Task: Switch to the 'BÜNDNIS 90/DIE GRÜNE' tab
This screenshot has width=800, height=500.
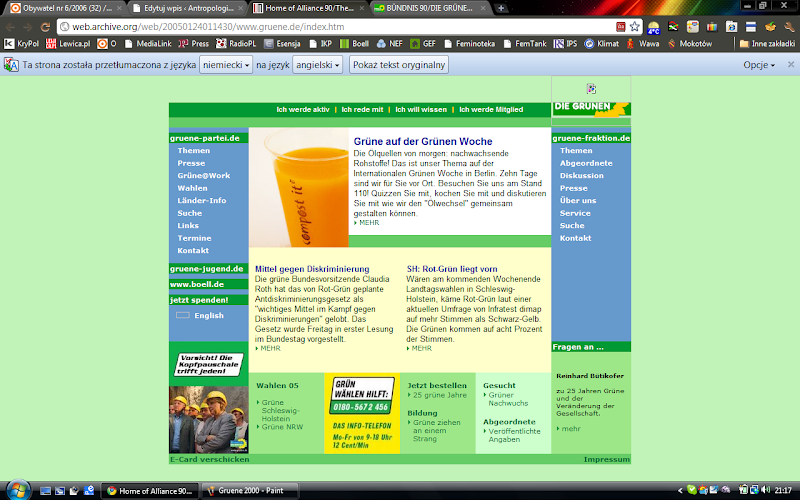Action: click(x=429, y=8)
